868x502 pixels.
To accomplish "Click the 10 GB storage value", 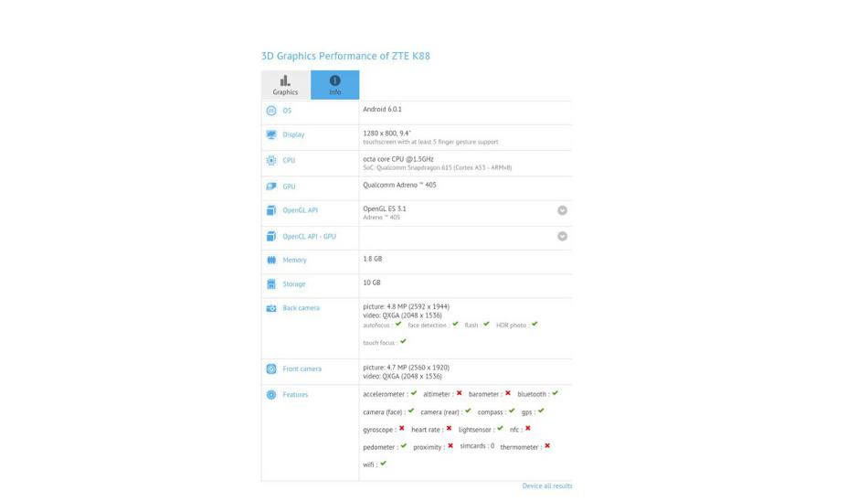I will [372, 283].
